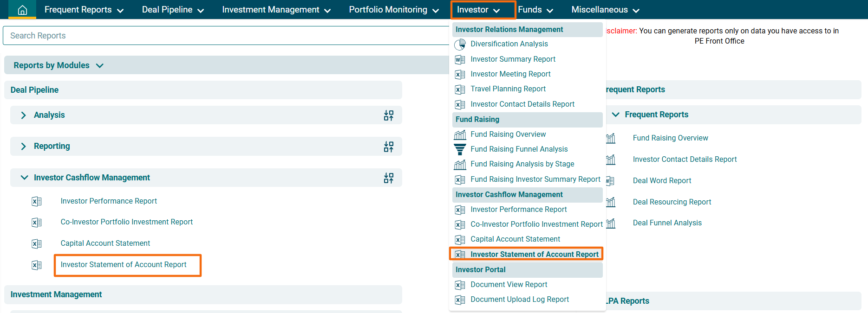868x313 pixels.
Task: Collapse the Investor Cashflow Management section
Action: [24, 178]
